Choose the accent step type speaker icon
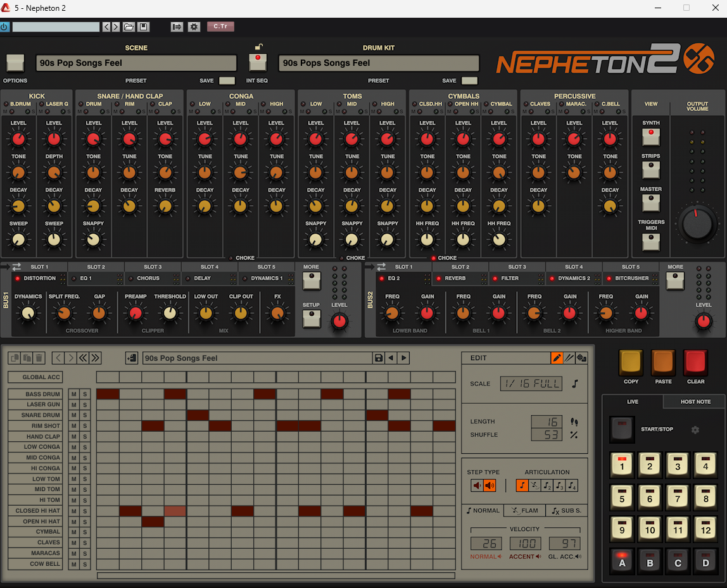Screen dimensions: 727x588 [x=490, y=485]
